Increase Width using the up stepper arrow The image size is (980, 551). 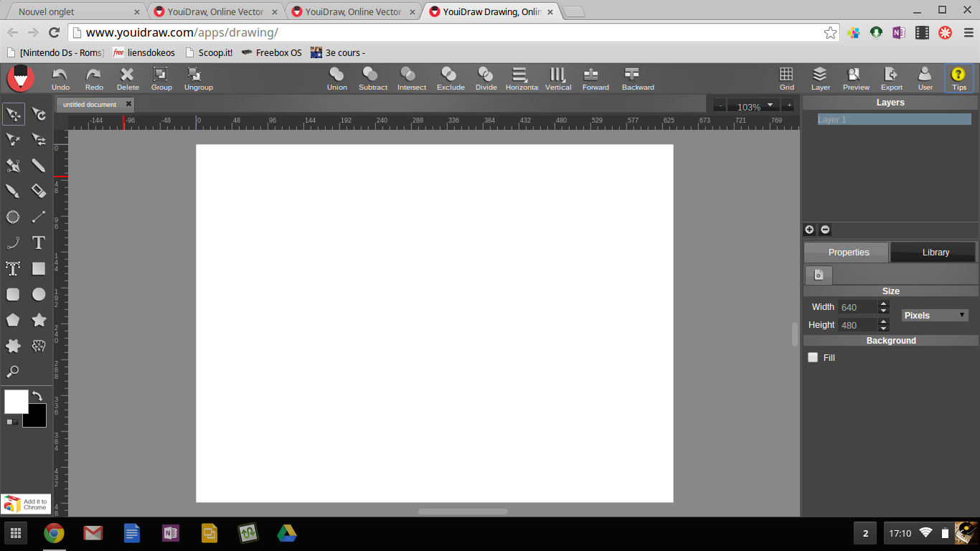click(884, 303)
